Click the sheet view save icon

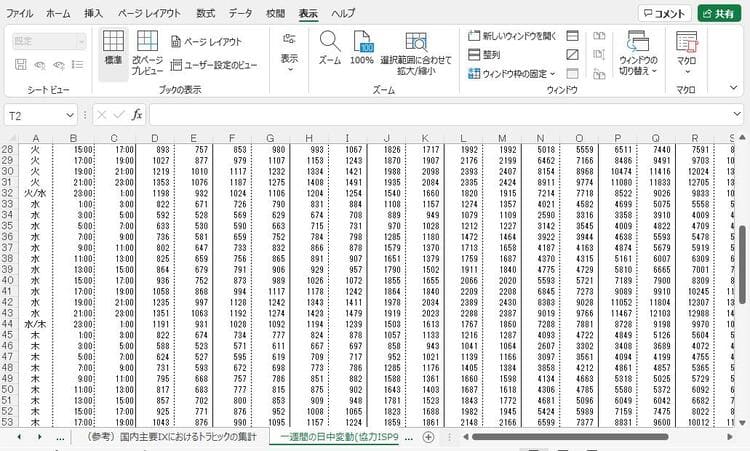pos(21,65)
